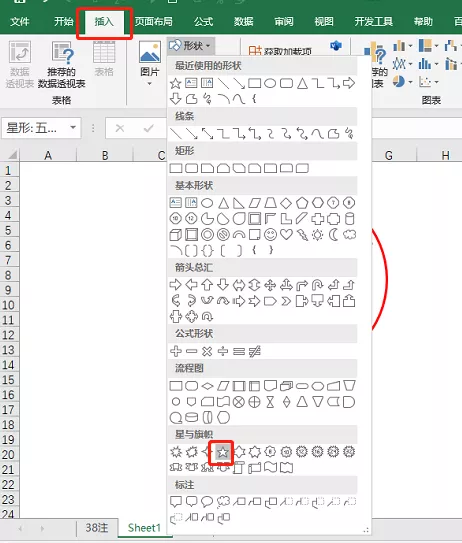462x543 pixels.
Task: Switch to the Sheet1 worksheet tab
Action: [144, 528]
